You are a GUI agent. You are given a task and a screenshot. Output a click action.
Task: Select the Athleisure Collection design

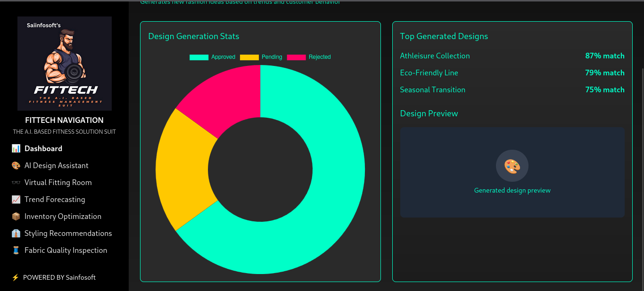click(x=435, y=56)
